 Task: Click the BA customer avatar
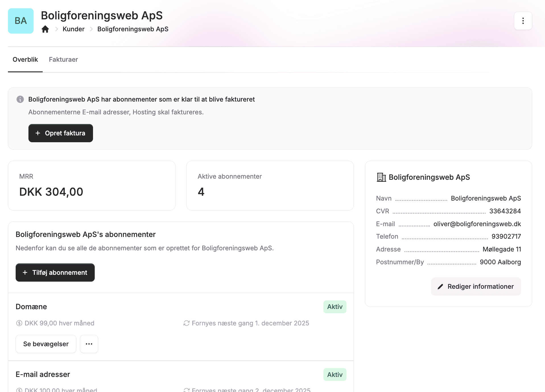point(21,21)
